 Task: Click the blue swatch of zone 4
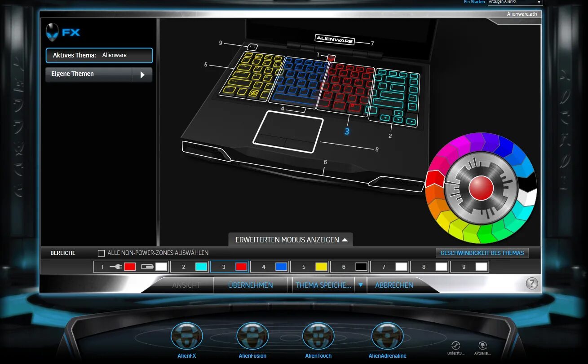(281, 267)
